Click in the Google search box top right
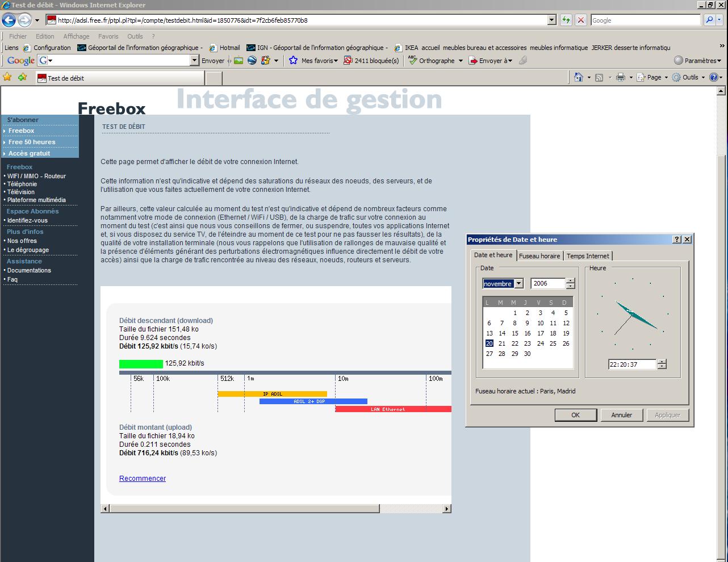 point(646,20)
